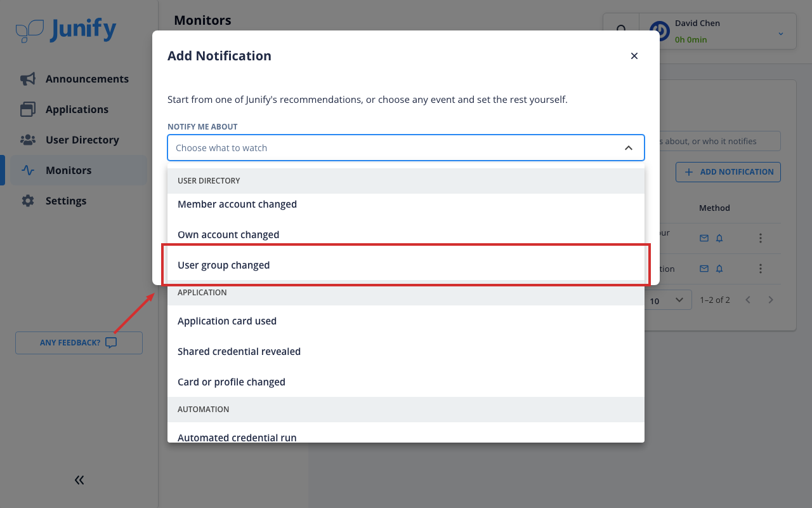Expand the David Chen account menu chevron
The width and height of the screenshot is (812, 508).
pyautogui.click(x=781, y=34)
